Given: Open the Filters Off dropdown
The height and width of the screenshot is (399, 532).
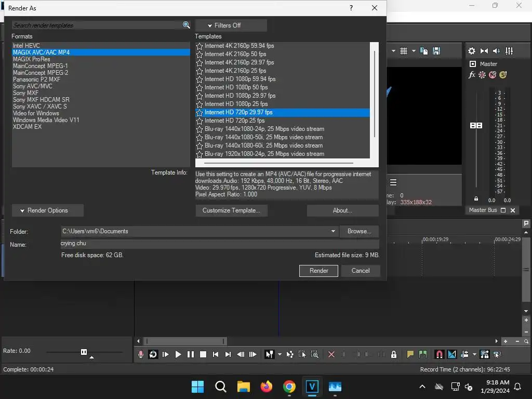Looking at the screenshot, I should (231, 25).
